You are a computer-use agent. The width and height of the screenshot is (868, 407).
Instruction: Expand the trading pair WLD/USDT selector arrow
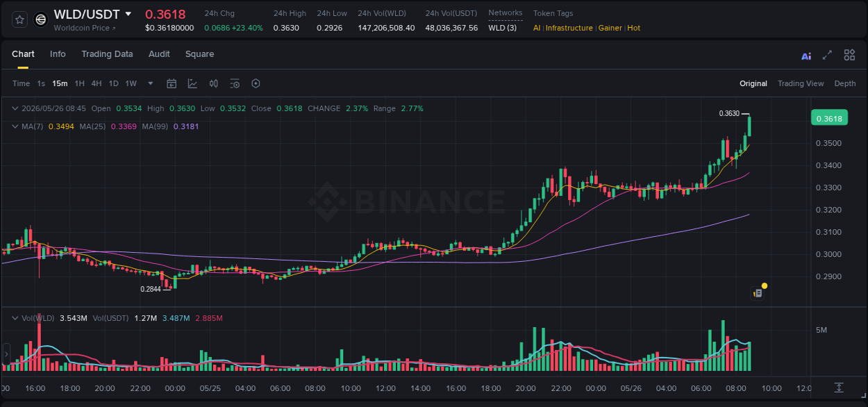coord(128,14)
